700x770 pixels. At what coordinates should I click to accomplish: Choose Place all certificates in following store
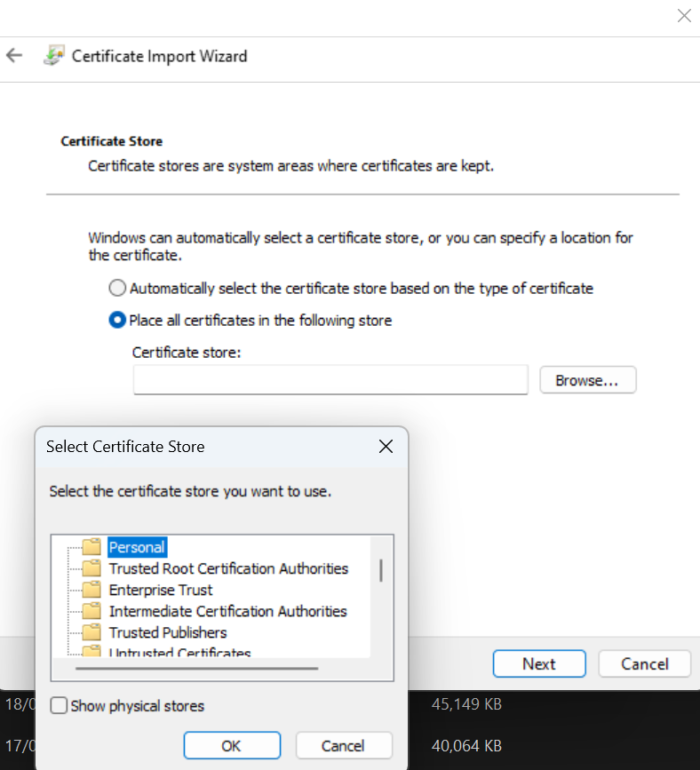coord(117,321)
